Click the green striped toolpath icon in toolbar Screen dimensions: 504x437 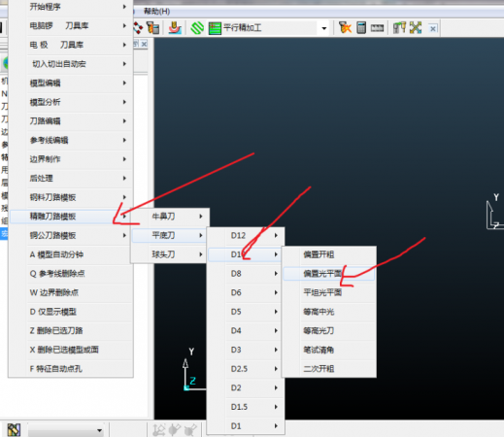point(197,28)
